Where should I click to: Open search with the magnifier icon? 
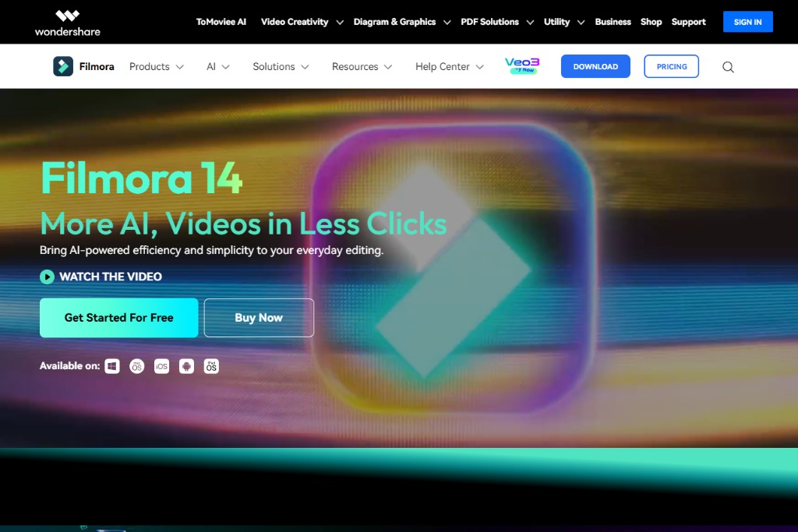(727, 66)
